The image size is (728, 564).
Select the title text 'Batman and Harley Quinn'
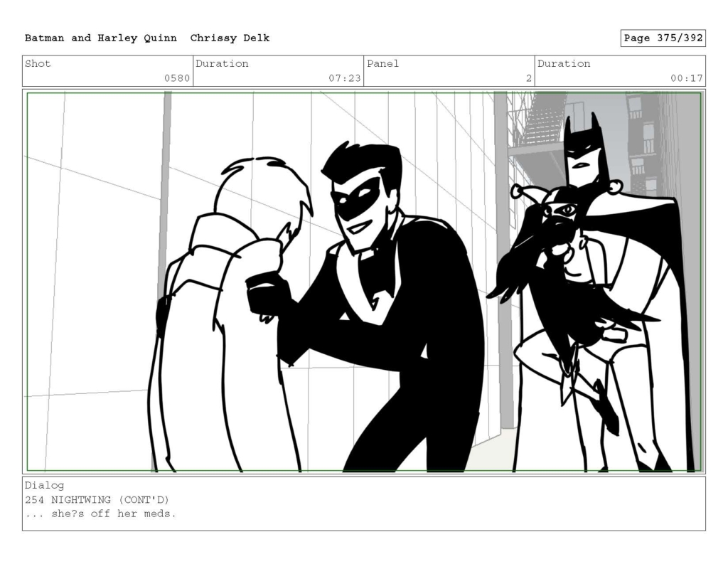(x=101, y=38)
